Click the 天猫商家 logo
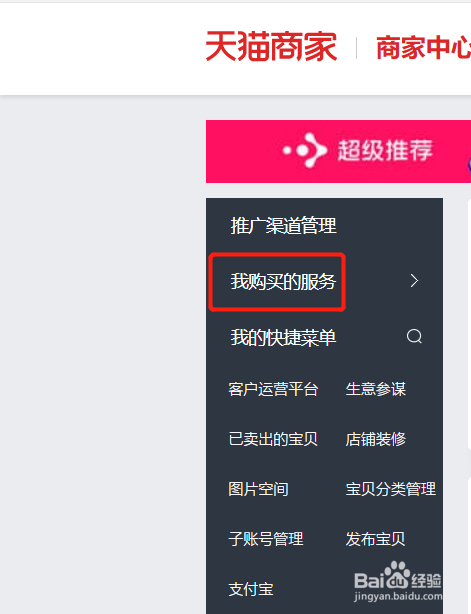471x614 pixels. coord(271,47)
